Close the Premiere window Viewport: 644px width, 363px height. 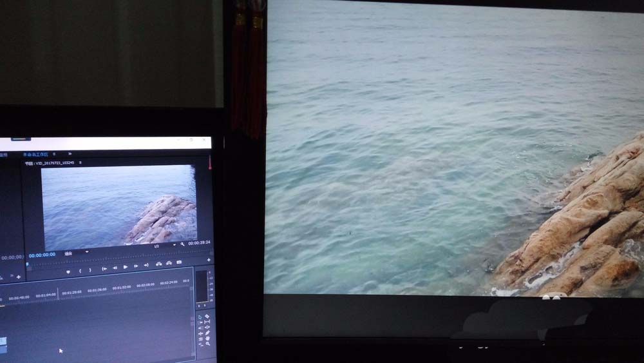pyautogui.click(x=204, y=140)
